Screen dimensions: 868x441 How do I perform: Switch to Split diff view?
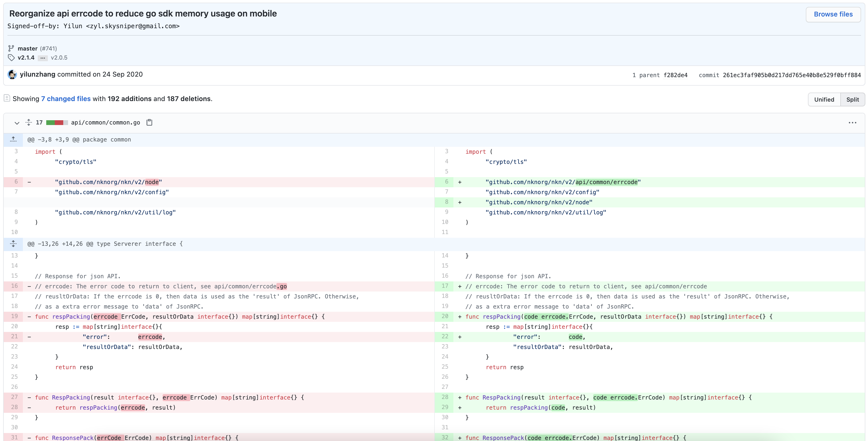[x=852, y=99]
